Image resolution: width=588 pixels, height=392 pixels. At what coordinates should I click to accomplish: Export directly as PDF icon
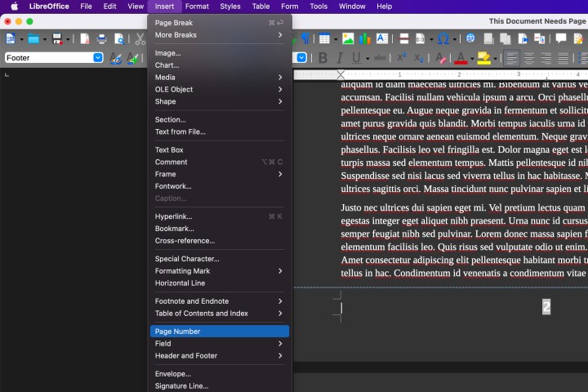coord(85,38)
